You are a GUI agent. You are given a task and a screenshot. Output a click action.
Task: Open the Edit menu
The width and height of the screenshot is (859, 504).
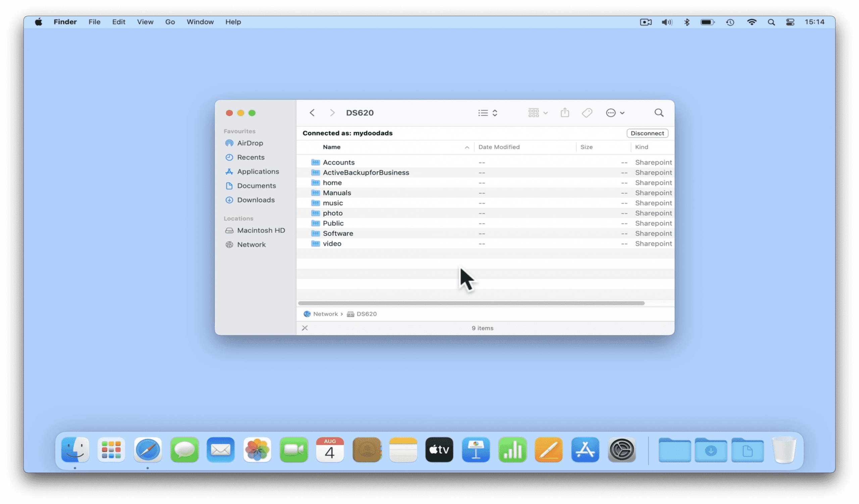pos(119,22)
